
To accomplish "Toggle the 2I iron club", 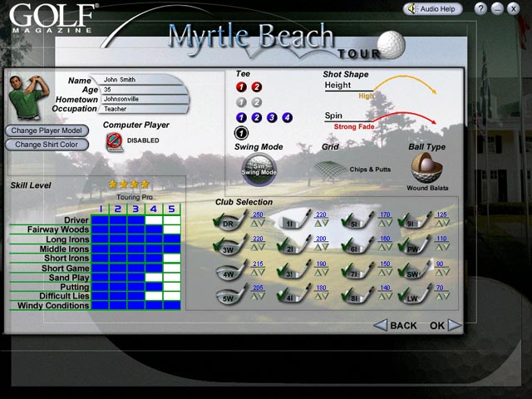I will [293, 245].
